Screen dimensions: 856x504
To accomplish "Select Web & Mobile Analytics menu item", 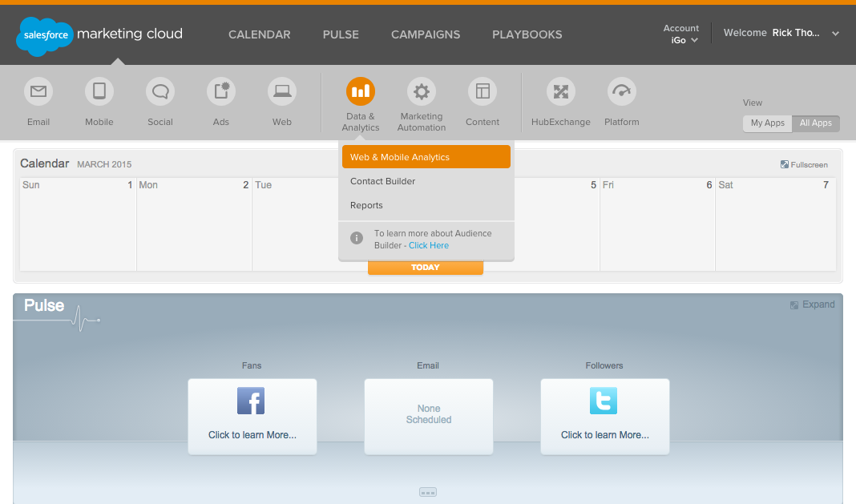I will pos(426,157).
